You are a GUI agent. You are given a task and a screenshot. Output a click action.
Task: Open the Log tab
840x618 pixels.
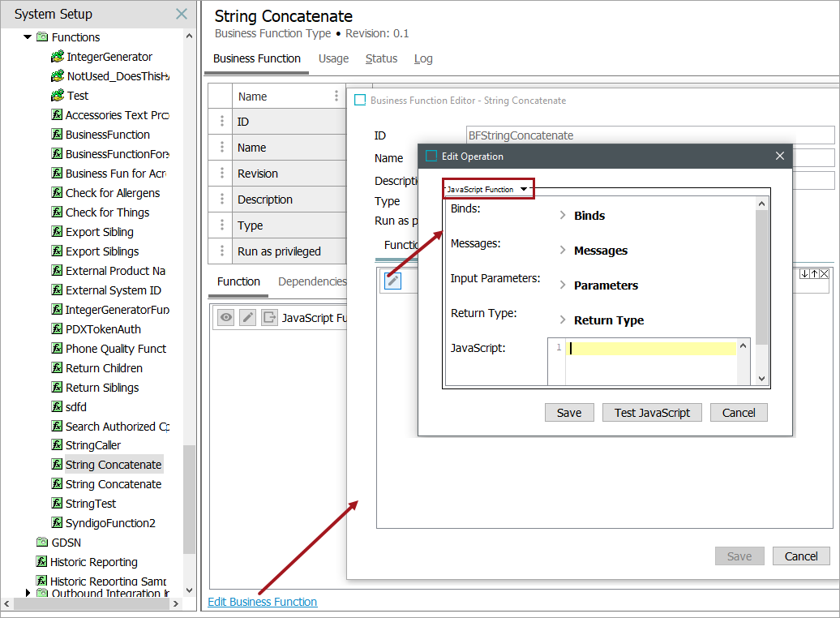tap(423, 58)
